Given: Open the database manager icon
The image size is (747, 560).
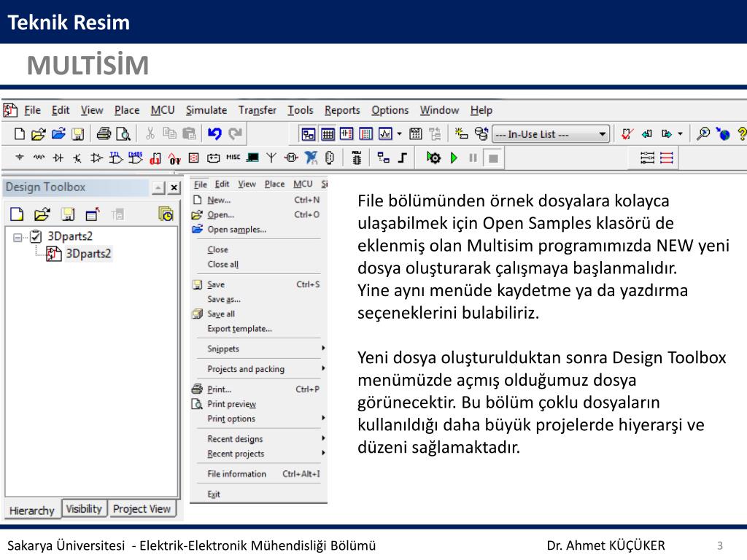Looking at the screenshot, I should click(481, 134).
